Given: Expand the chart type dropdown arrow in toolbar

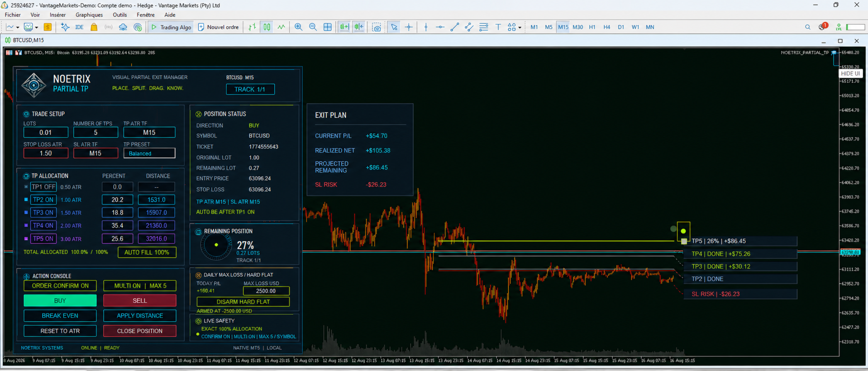Looking at the screenshot, I should (x=18, y=28).
